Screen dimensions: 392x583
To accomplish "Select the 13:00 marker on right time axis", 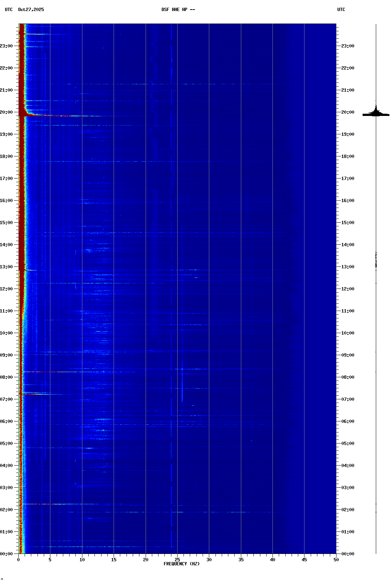I will (x=348, y=267).
